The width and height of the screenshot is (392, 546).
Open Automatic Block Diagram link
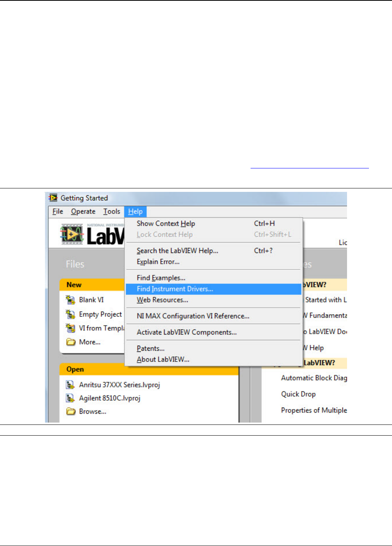coord(314,378)
